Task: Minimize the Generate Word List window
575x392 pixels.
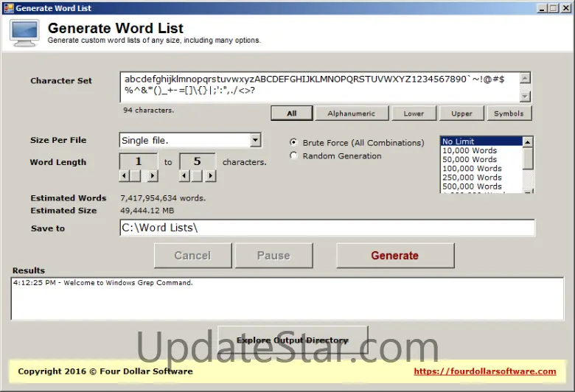Action: point(542,8)
